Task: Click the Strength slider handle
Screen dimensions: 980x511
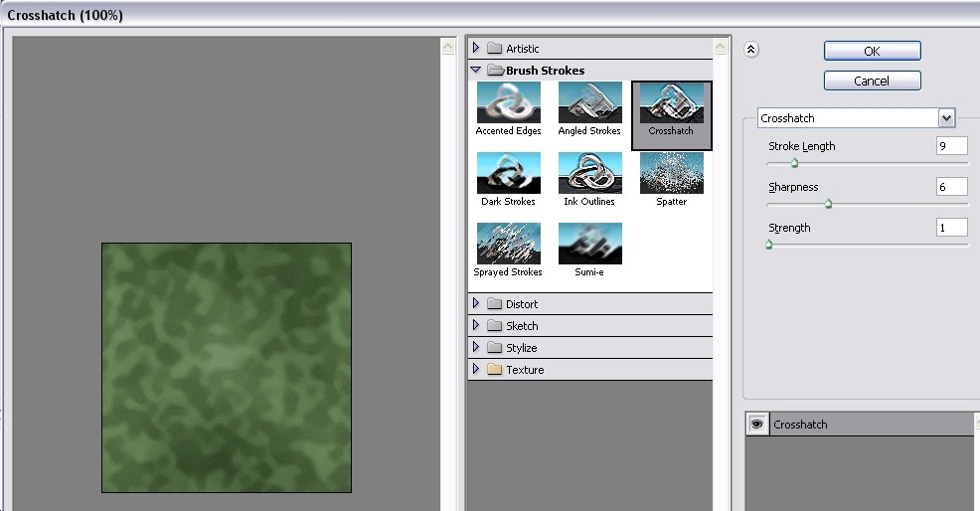Action: [768, 245]
